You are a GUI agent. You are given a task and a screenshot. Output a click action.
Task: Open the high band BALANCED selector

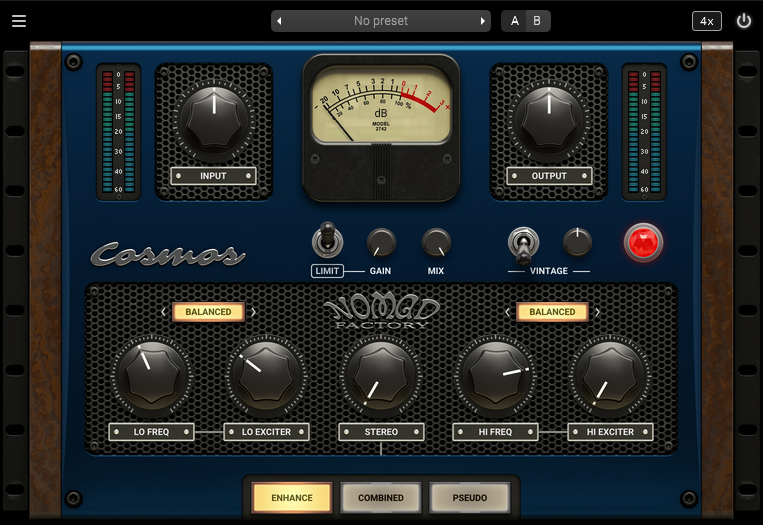tap(552, 312)
